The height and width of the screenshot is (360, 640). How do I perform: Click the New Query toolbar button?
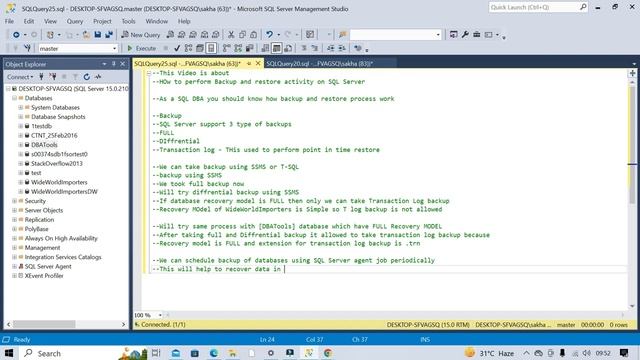[x=141, y=35]
